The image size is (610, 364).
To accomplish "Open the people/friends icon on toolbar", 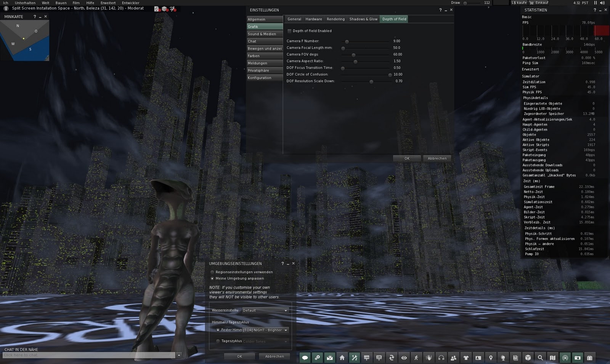I will coord(453,358).
